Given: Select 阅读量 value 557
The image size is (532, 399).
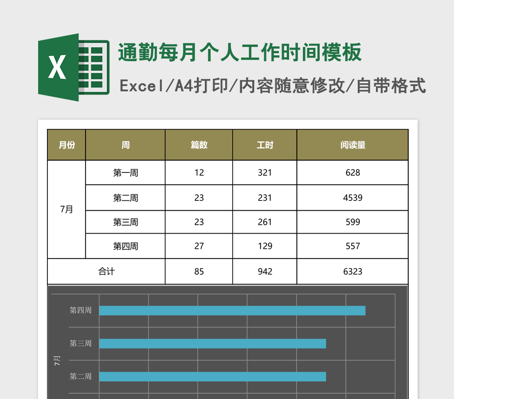Looking at the screenshot, I should pyautogui.click(x=352, y=246).
